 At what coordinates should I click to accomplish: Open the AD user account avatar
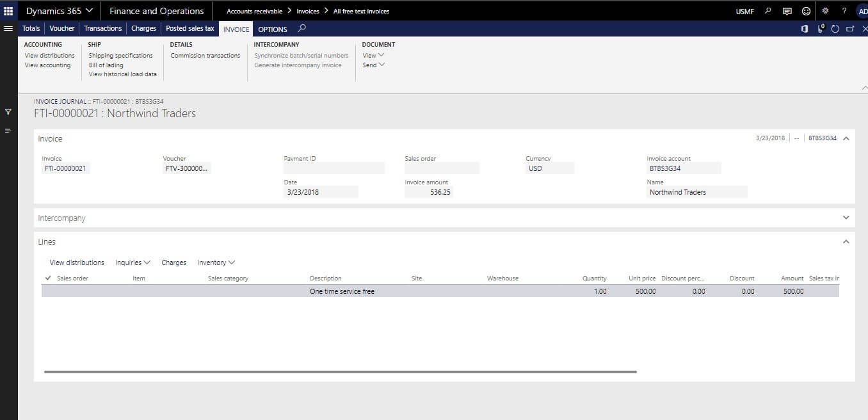(862, 11)
